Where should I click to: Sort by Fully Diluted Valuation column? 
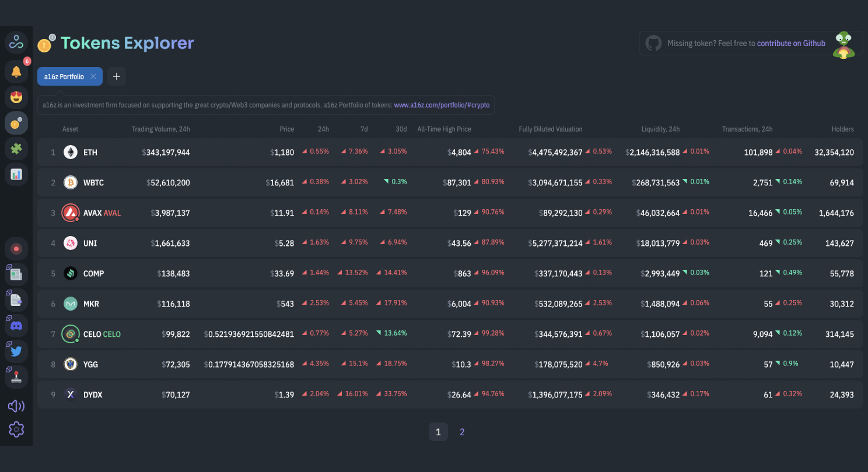550,129
